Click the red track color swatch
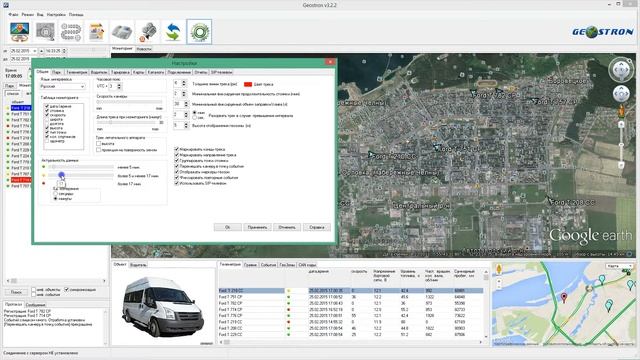 click(x=248, y=84)
